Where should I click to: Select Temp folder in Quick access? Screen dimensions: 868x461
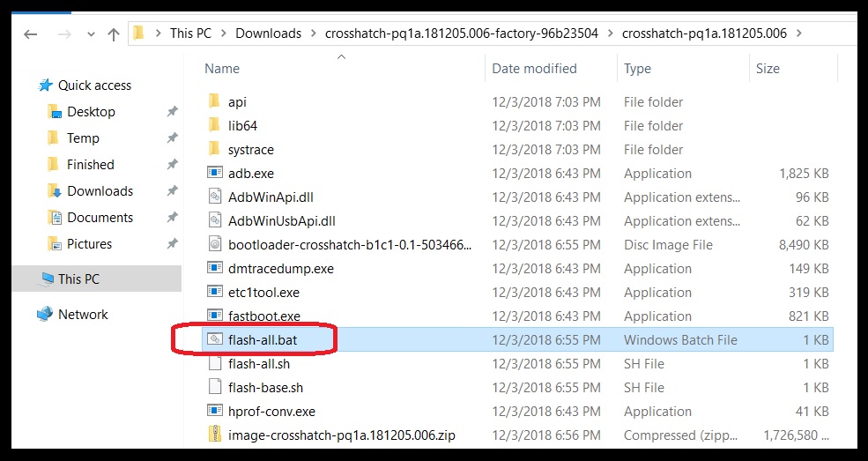click(x=83, y=138)
